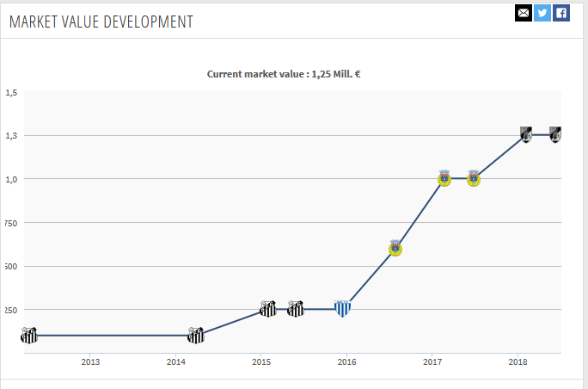Click the leftmost striped club crest data point
The image size is (588, 389).
click(x=30, y=335)
